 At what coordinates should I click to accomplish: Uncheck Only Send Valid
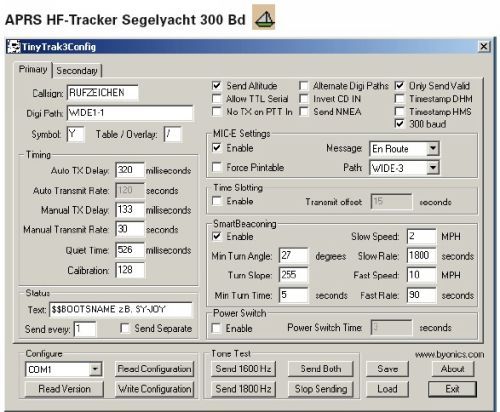coord(399,86)
